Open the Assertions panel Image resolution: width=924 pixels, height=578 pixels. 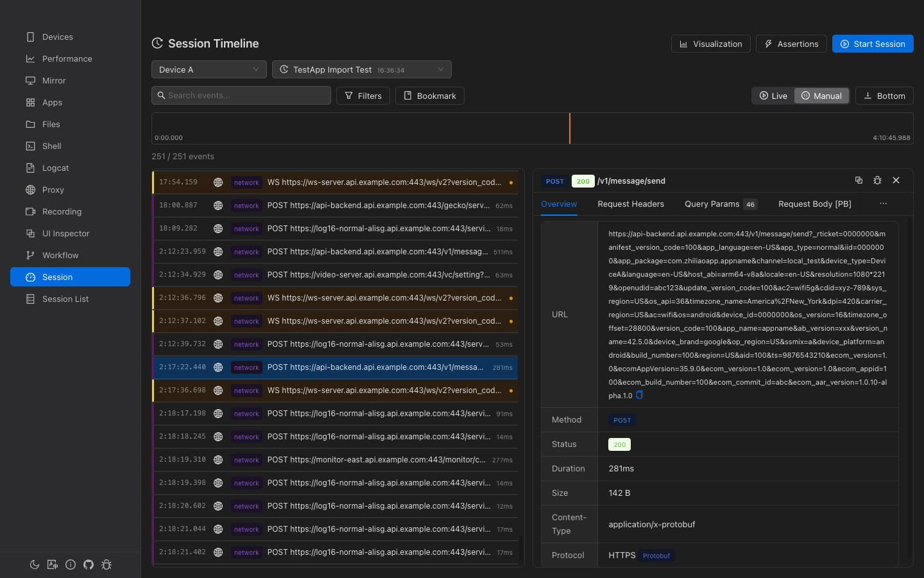click(791, 44)
